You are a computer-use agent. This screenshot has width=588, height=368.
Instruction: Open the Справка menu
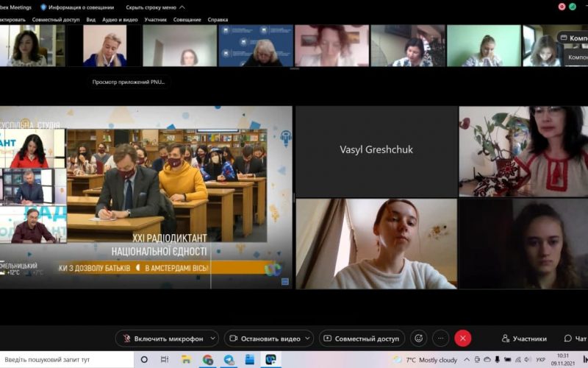218,20
